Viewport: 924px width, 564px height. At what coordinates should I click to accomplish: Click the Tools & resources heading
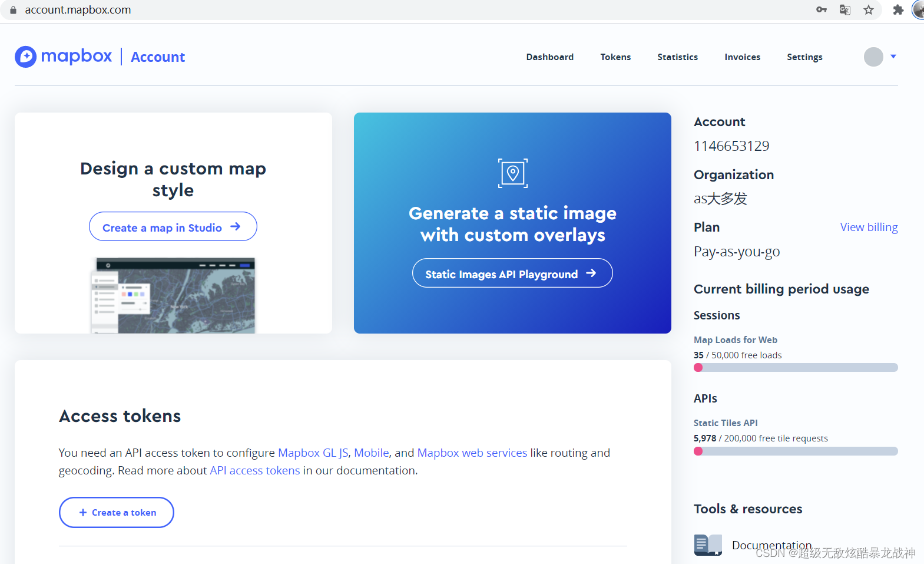point(748,509)
